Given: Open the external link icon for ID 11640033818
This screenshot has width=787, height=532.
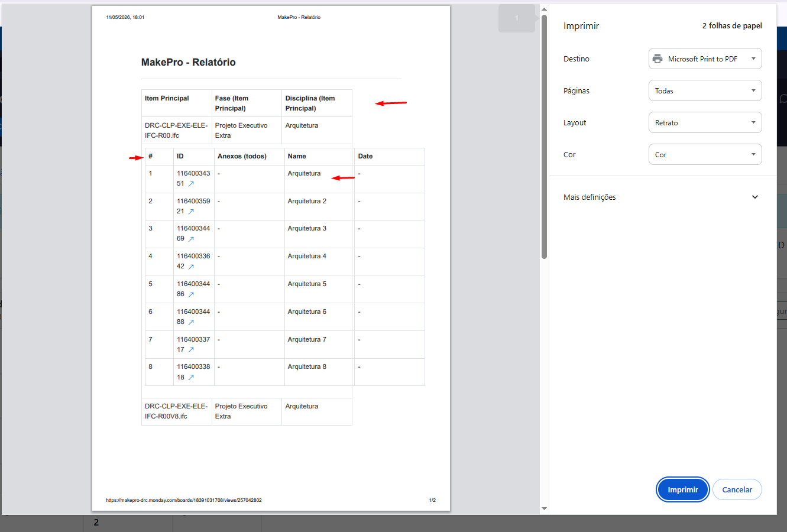Looking at the screenshot, I should 191,377.
